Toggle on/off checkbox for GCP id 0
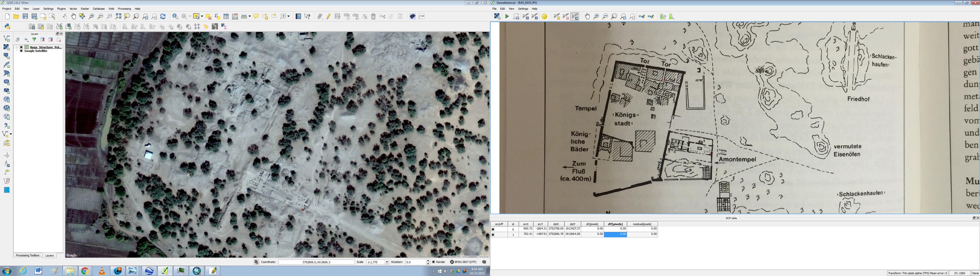980x276 pixels. click(493, 229)
